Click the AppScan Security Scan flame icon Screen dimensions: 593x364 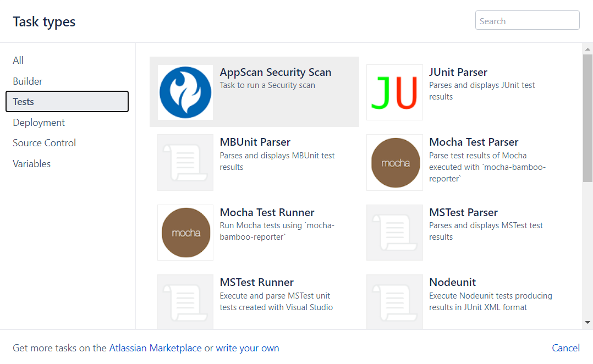tap(185, 92)
